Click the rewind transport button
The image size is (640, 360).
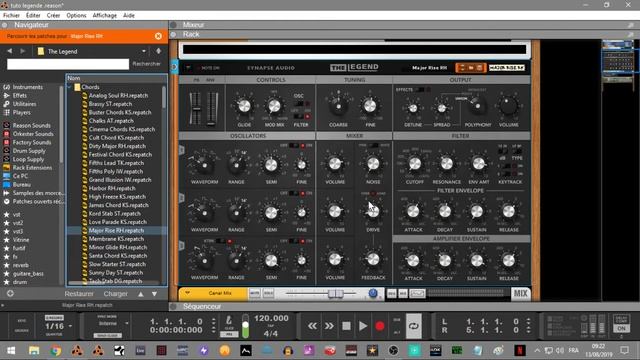(x=312, y=326)
